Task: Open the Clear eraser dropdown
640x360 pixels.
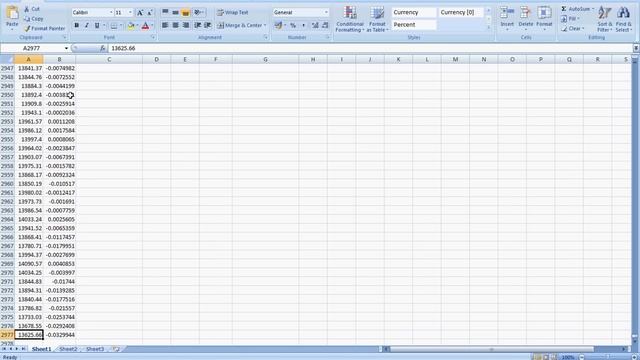Action: click(x=573, y=29)
